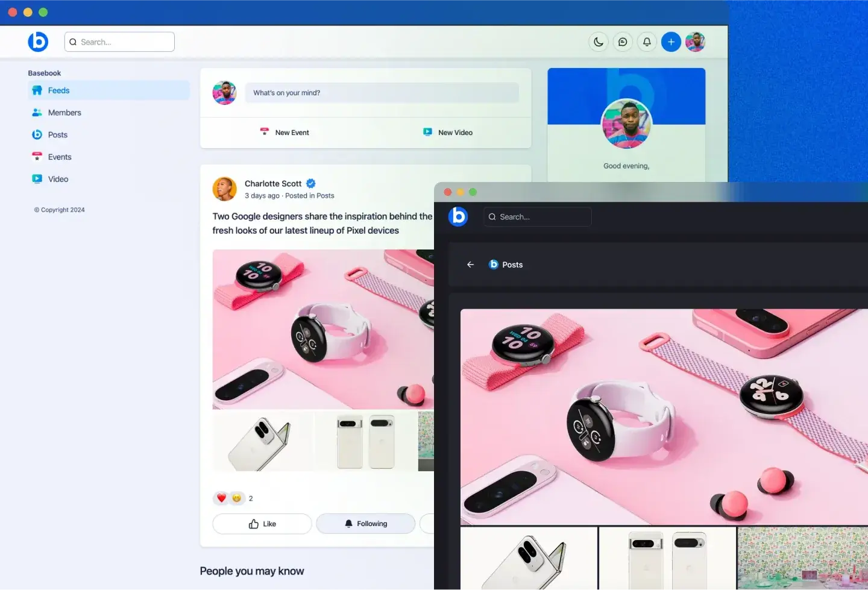This screenshot has width=868, height=590.
Task: Like the Pixel devices post
Action: 262,524
